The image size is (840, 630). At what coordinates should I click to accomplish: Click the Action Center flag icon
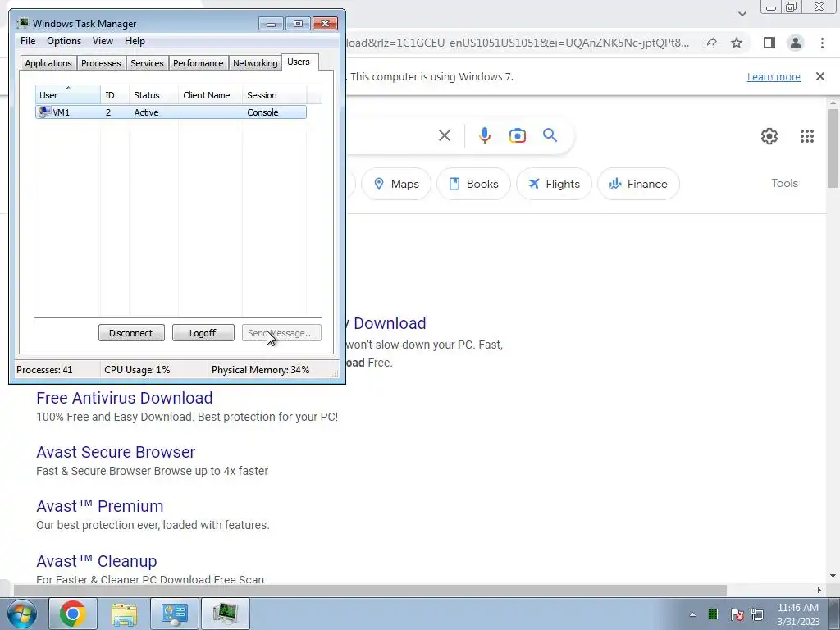737,614
